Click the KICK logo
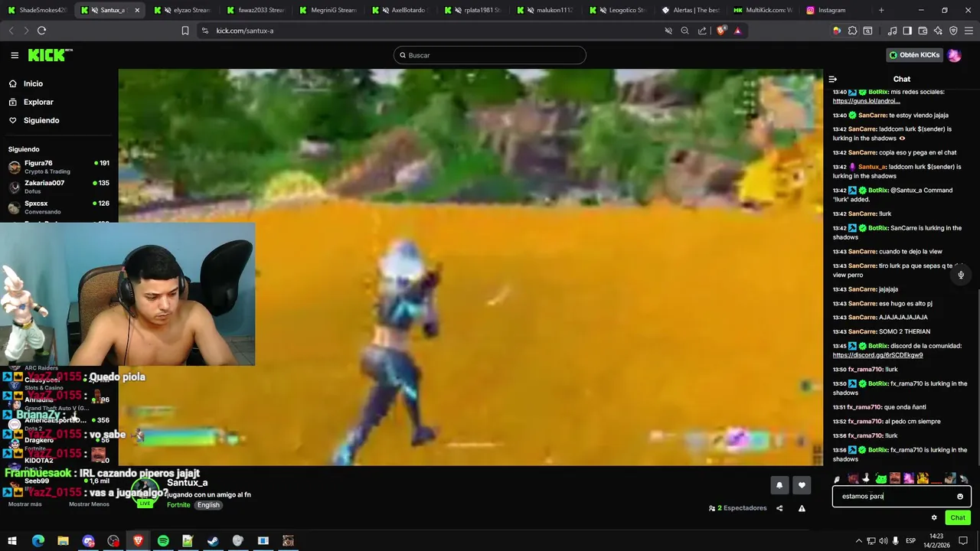Image resolution: width=980 pixels, height=551 pixels. (50, 55)
